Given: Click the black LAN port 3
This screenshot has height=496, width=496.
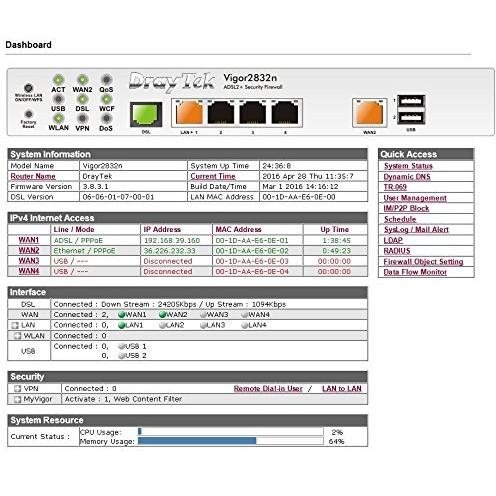Looking at the screenshot, I should click(x=253, y=113).
